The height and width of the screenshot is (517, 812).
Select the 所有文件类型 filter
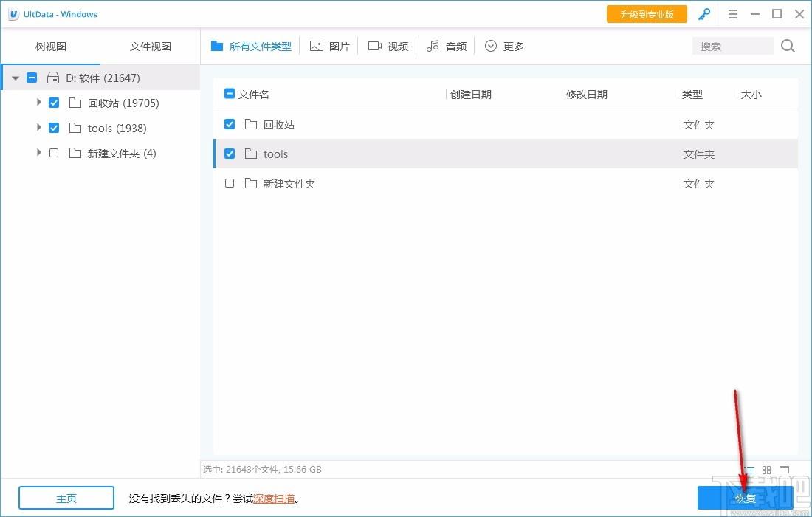pos(251,47)
